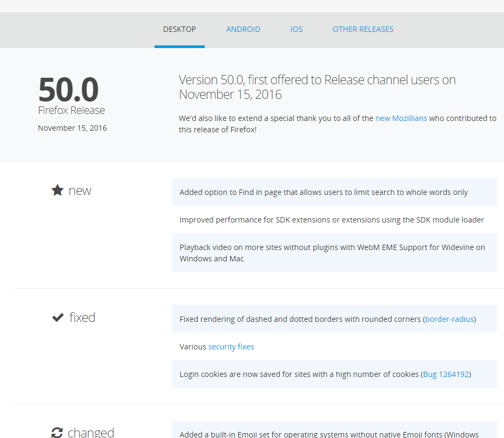504x438 pixels.
Task: Switch to the Android release notes tab
Action: pyautogui.click(x=243, y=29)
